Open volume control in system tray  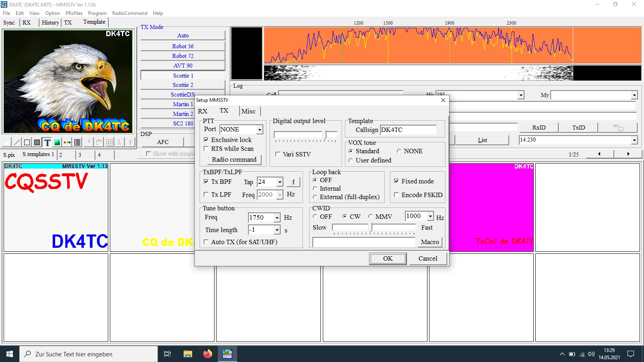(x=591, y=354)
